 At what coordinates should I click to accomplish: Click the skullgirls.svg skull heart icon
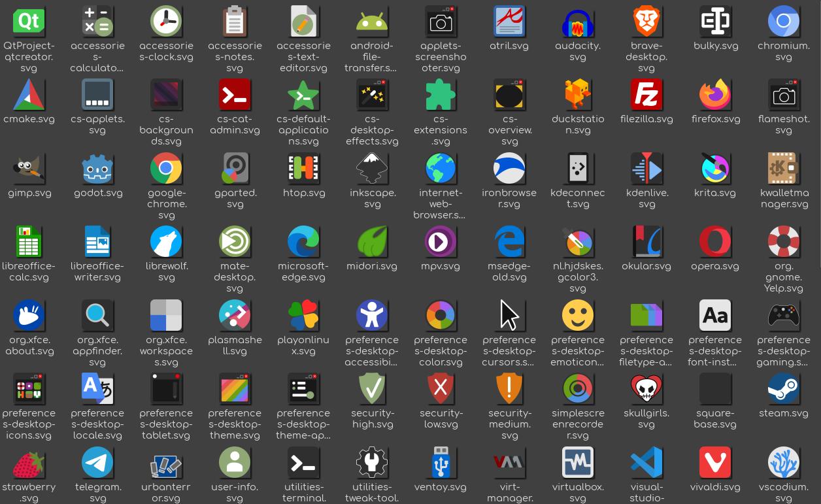(x=646, y=389)
